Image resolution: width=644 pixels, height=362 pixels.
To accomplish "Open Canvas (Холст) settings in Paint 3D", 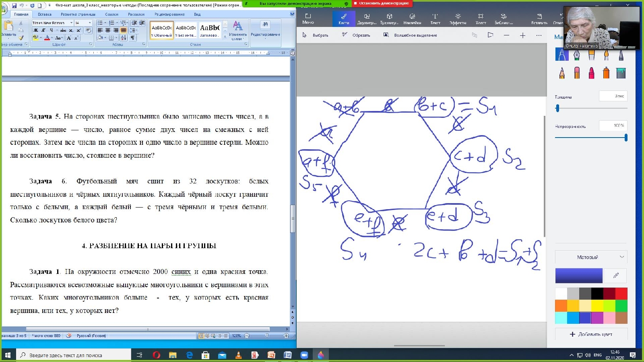I will point(481,19).
